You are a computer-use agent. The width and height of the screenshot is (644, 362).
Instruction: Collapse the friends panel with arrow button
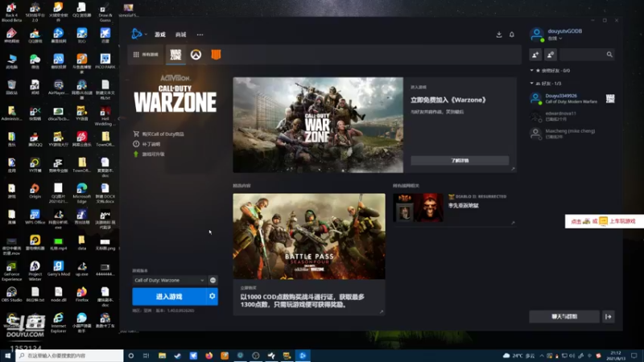coord(609,316)
